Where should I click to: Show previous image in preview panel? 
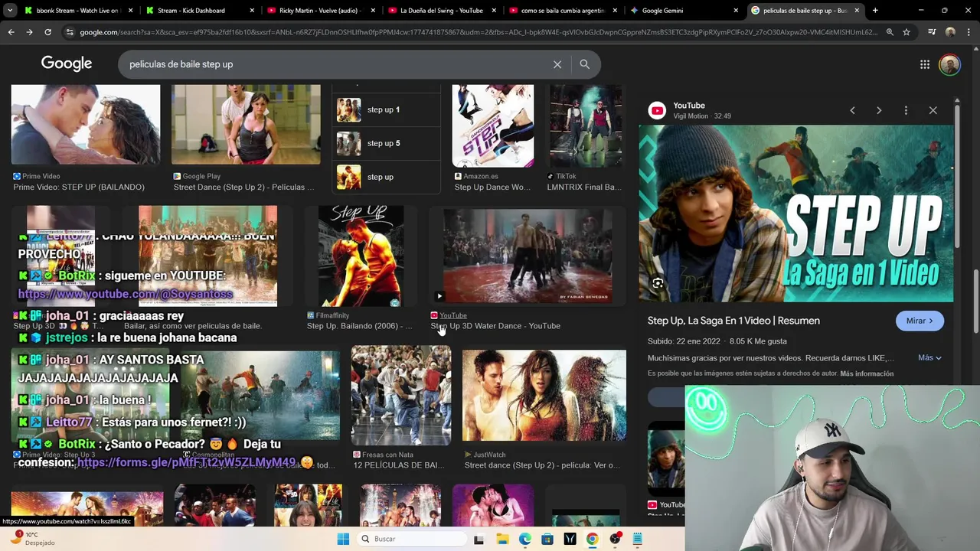tap(852, 110)
